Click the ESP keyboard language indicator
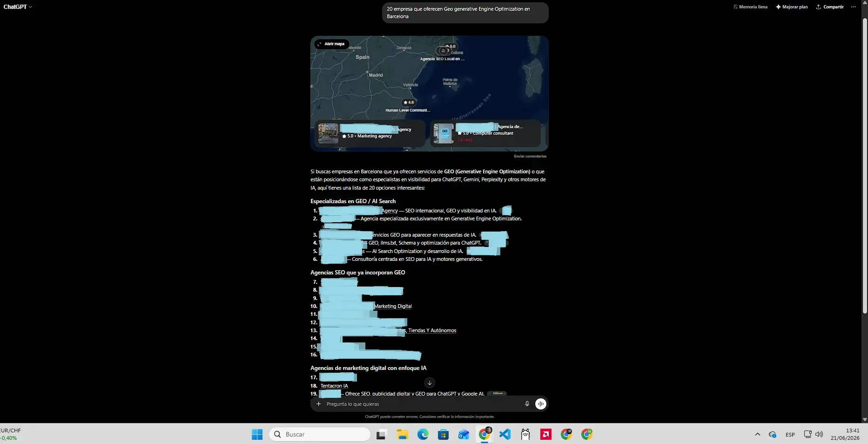This screenshot has height=444, width=868. 790,434
